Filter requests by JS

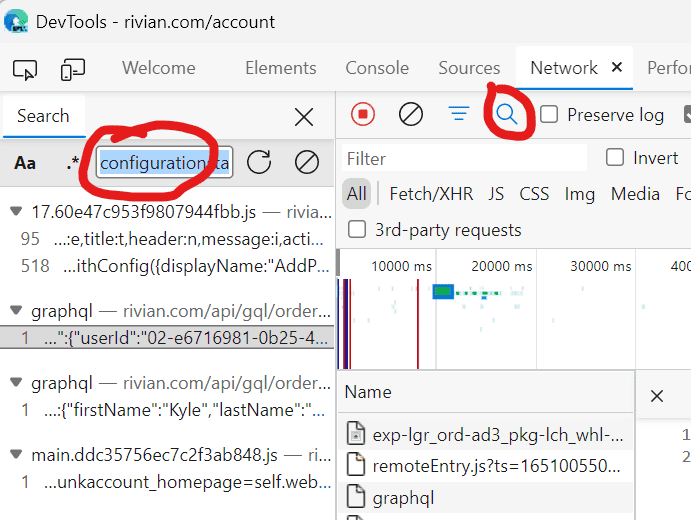pos(496,193)
